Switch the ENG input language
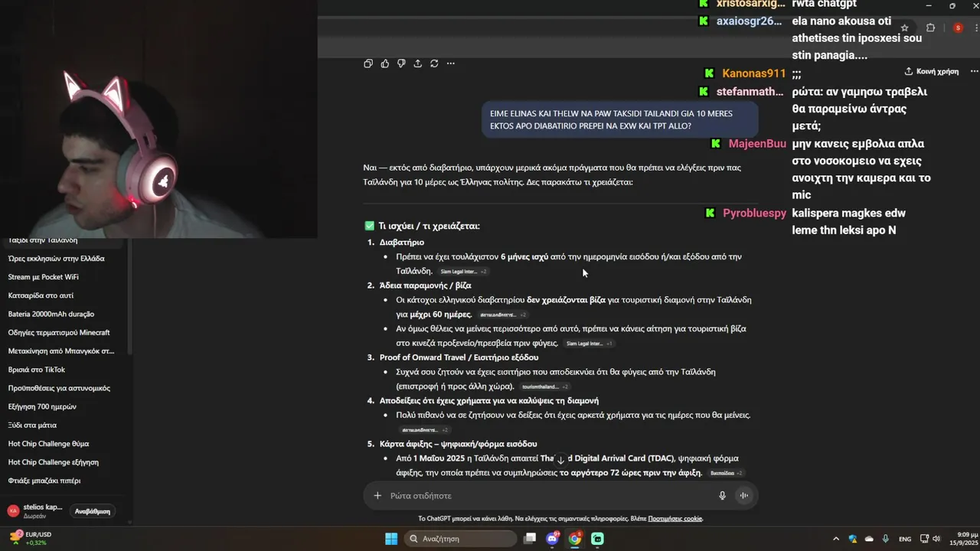This screenshot has width=980, height=551. click(x=905, y=539)
